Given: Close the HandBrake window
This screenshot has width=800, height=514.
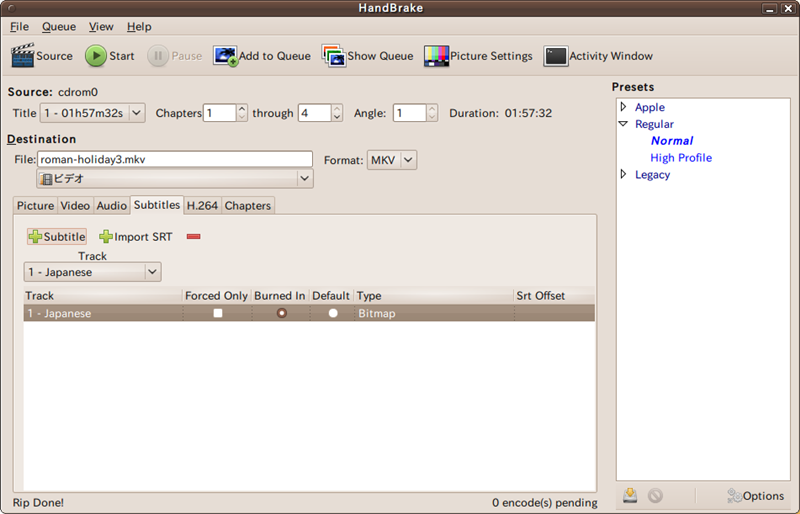Looking at the screenshot, I should [788, 8].
